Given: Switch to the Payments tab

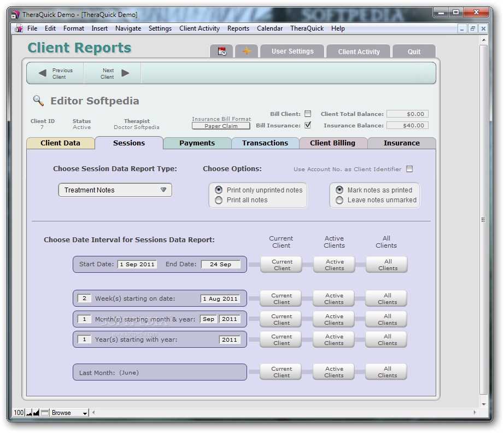Looking at the screenshot, I should (x=197, y=143).
